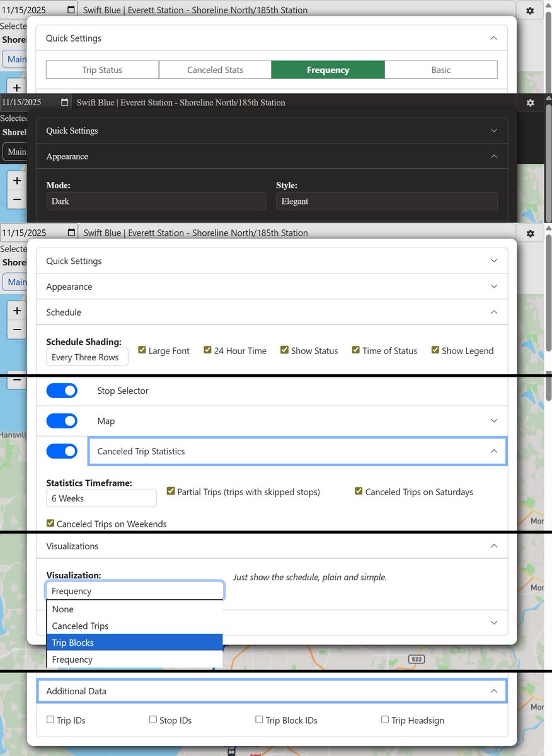
Task: Open settings gear in the dark toolbar
Action: tap(530, 103)
